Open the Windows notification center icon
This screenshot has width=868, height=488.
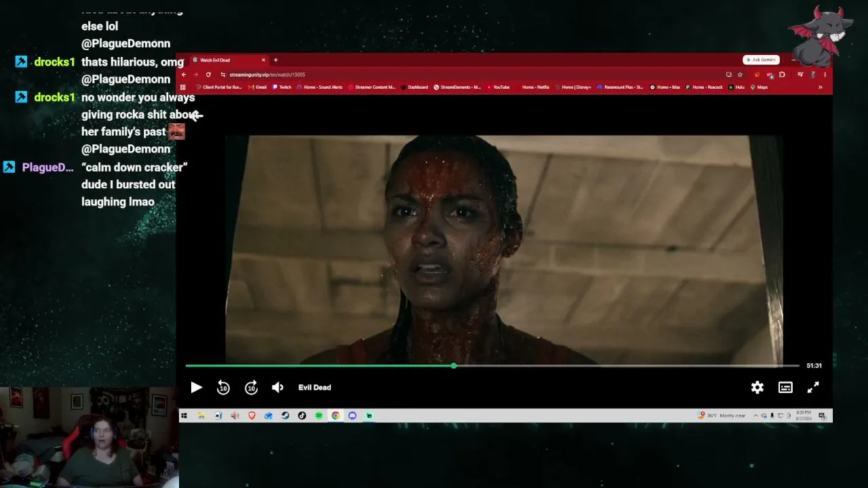[x=822, y=416]
